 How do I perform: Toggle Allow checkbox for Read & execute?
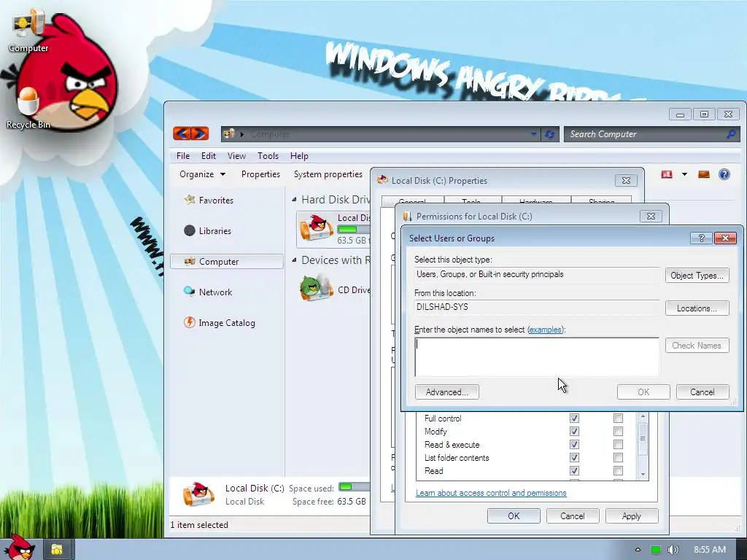pyautogui.click(x=574, y=444)
